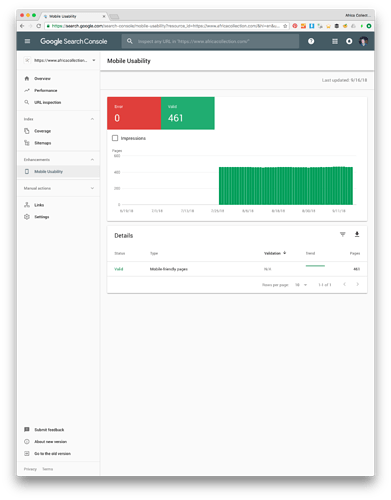The width and height of the screenshot is (391, 500).
Task: Open the filter icon in Details
Action: click(x=343, y=234)
